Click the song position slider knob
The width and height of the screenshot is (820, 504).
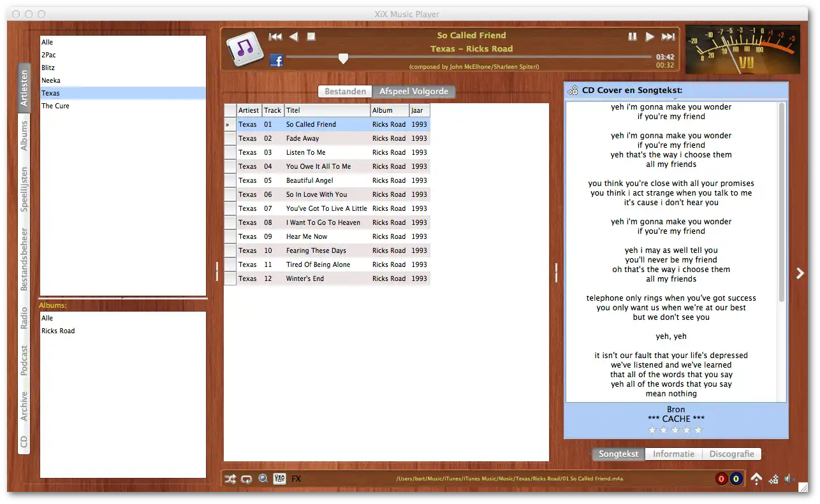tap(343, 59)
